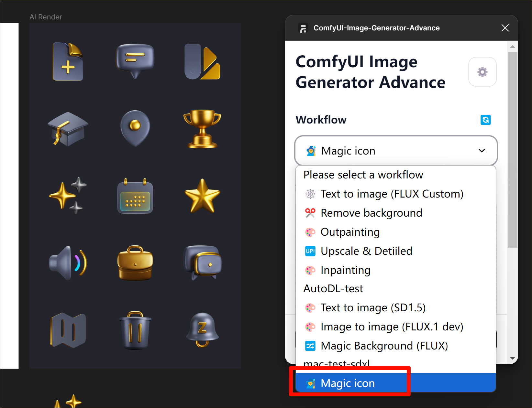Select the folded map icon
Screen dimensions: 532x408
pyautogui.click(x=68, y=330)
